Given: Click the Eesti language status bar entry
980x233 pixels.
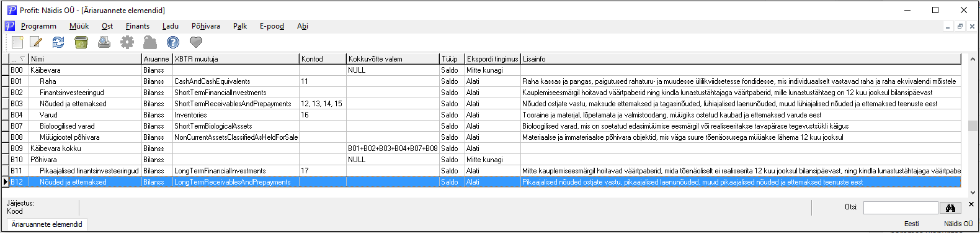Looking at the screenshot, I should tap(911, 224).
